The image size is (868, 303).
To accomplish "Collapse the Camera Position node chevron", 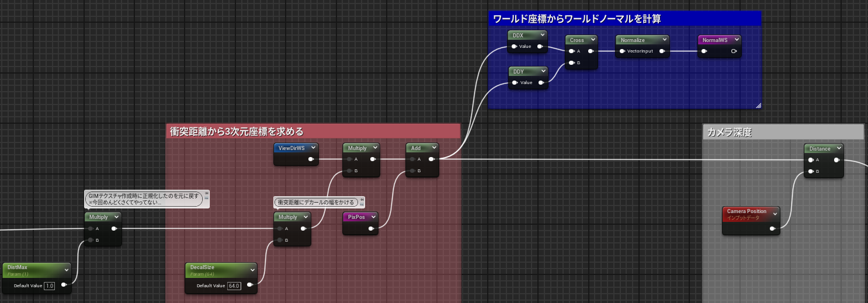I will pos(775,214).
